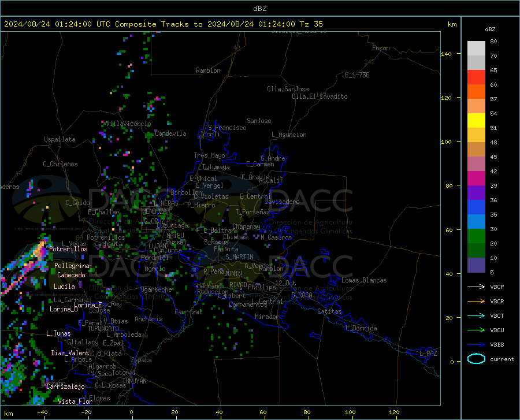Click the -40 horizontal axis tick

[x=42, y=412]
